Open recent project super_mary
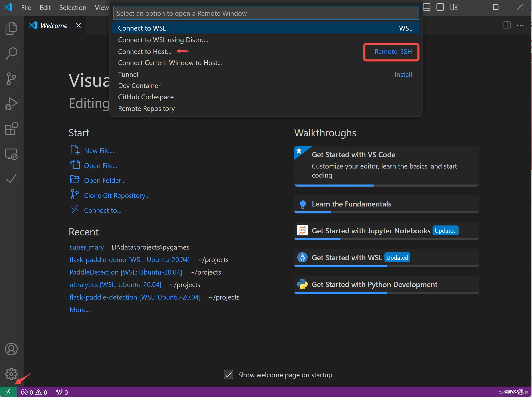This screenshot has height=397, width=532. point(87,247)
